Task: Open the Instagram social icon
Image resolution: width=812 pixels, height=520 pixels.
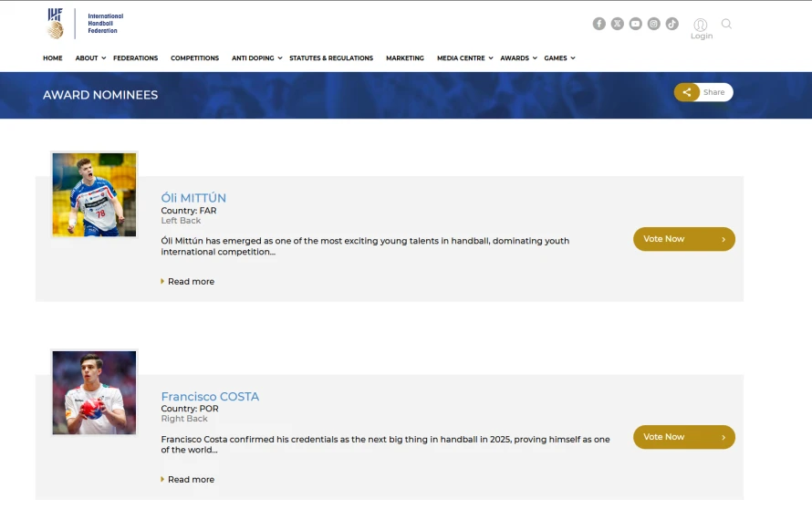Action: pyautogui.click(x=654, y=24)
